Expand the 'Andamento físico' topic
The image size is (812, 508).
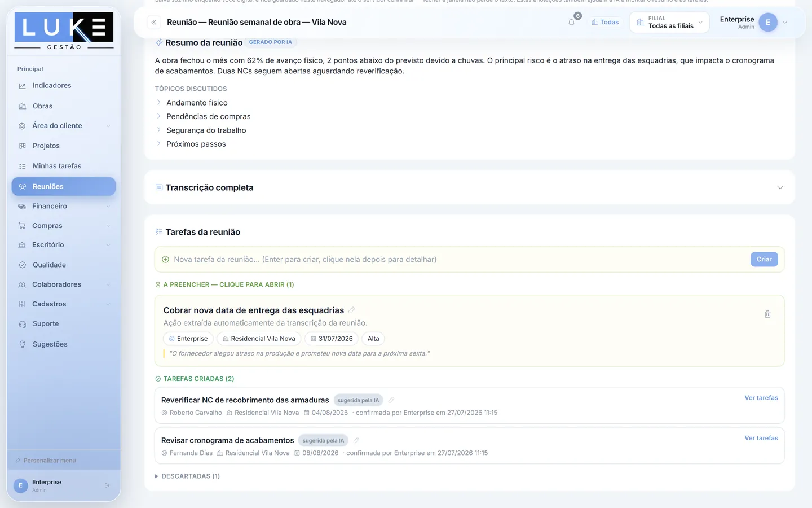pyautogui.click(x=158, y=102)
